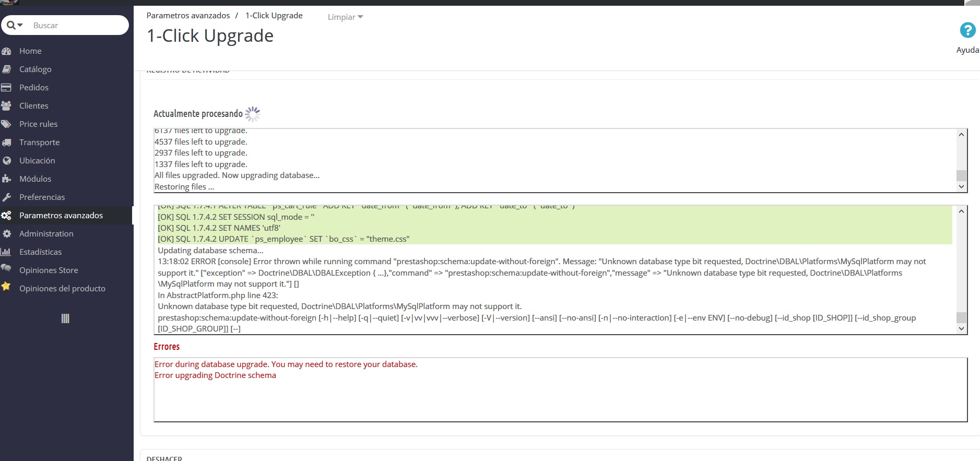Expand the Limpiar dropdown
Image resolution: width=980 pixels, height=461 pixels.
[345, 17]
